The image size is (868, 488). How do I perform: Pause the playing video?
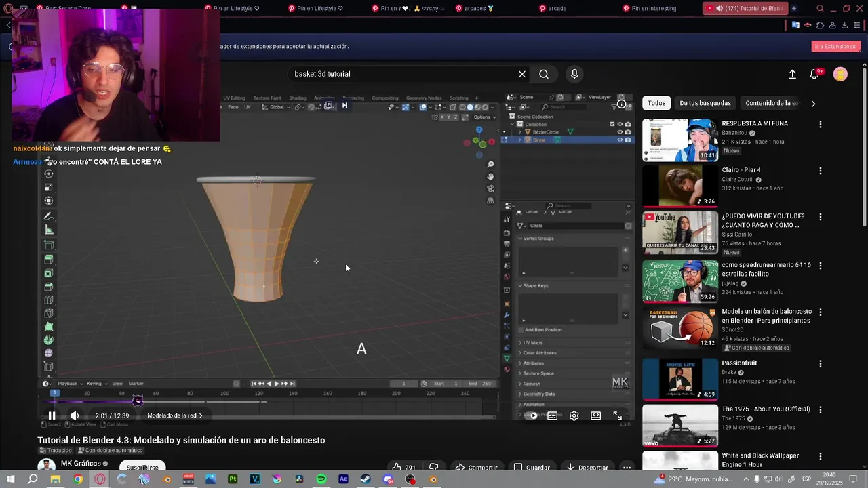click(52, 415)
